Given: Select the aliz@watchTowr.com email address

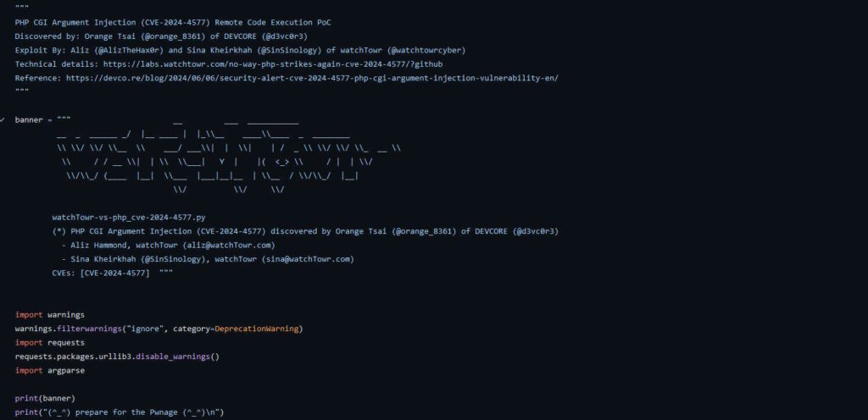Looking at the screenshot, I should pos(229,246).
